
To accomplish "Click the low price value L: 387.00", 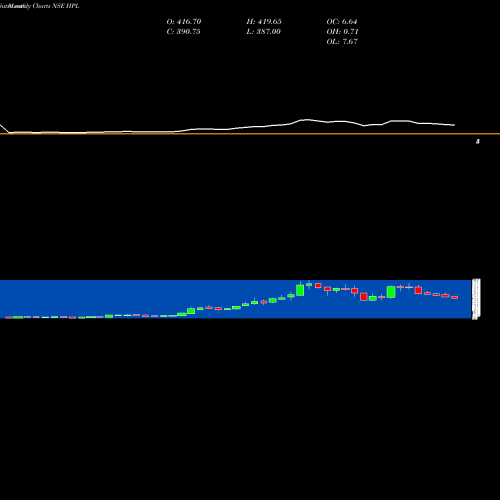I will click(263, 32).
